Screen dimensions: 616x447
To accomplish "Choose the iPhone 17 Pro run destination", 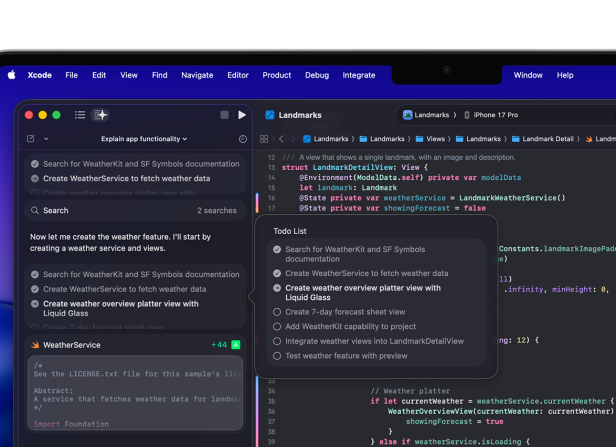I will click(491, 115).
